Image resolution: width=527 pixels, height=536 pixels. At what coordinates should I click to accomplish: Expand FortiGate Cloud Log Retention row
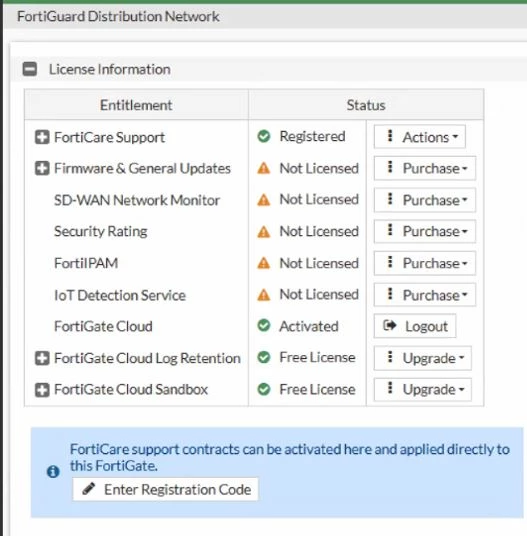(42, 358)
